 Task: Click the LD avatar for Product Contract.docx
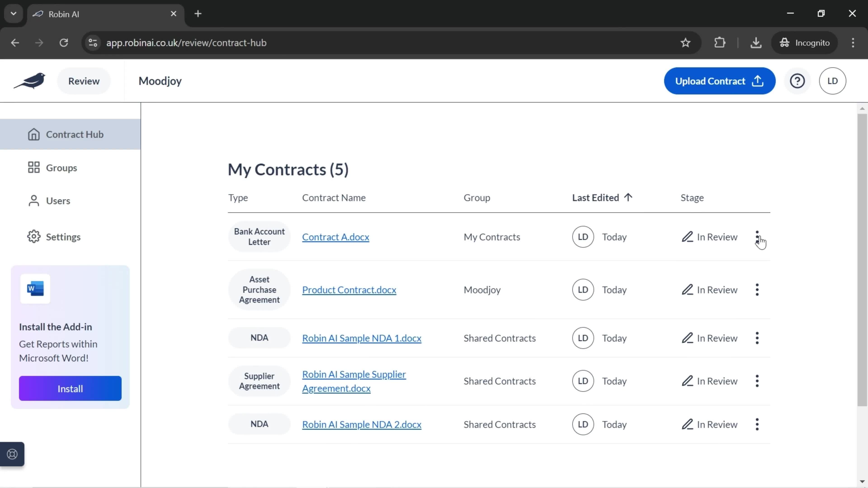coord(583,290)
